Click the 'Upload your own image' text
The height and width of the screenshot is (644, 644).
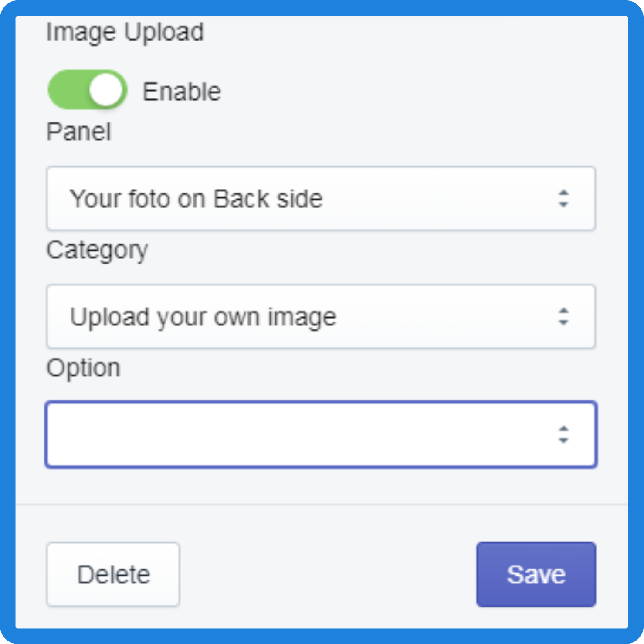pyautogui.click(x=203, y=317)
